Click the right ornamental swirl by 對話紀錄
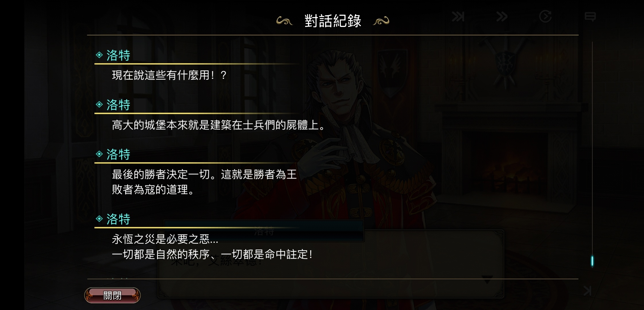 [x=381, y=21]
